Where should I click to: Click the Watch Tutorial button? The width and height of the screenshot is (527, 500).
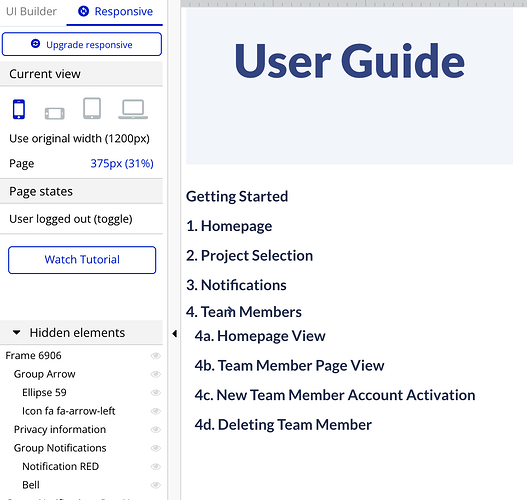82,260
